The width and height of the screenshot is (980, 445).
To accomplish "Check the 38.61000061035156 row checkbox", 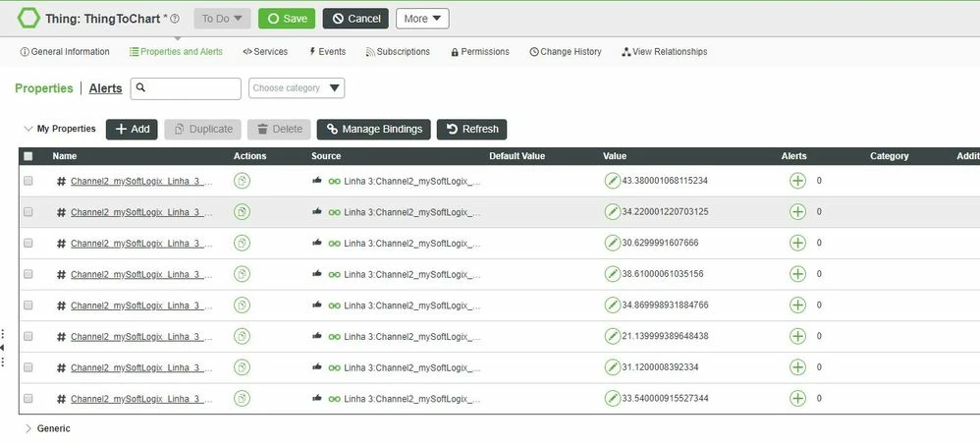I will click(28, 274).
